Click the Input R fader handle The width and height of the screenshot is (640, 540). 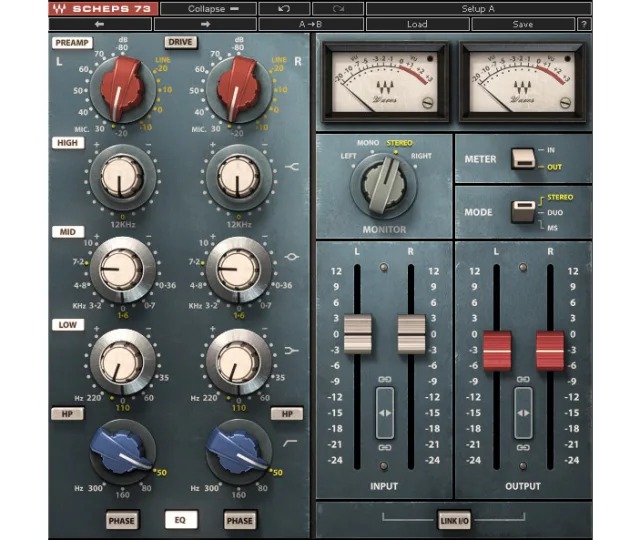(411, 334)
